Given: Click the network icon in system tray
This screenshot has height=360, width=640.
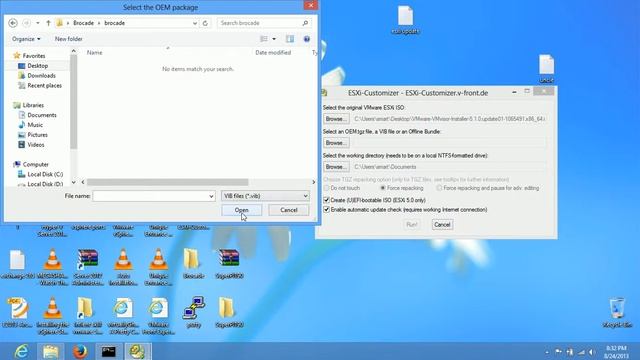Looking at the screenshot, I should 581,352.
